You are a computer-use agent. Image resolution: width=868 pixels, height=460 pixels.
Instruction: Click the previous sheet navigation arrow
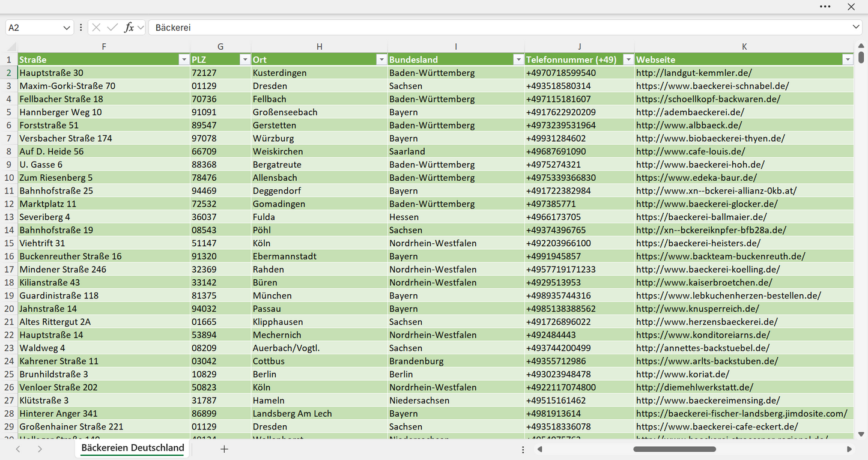18,449
